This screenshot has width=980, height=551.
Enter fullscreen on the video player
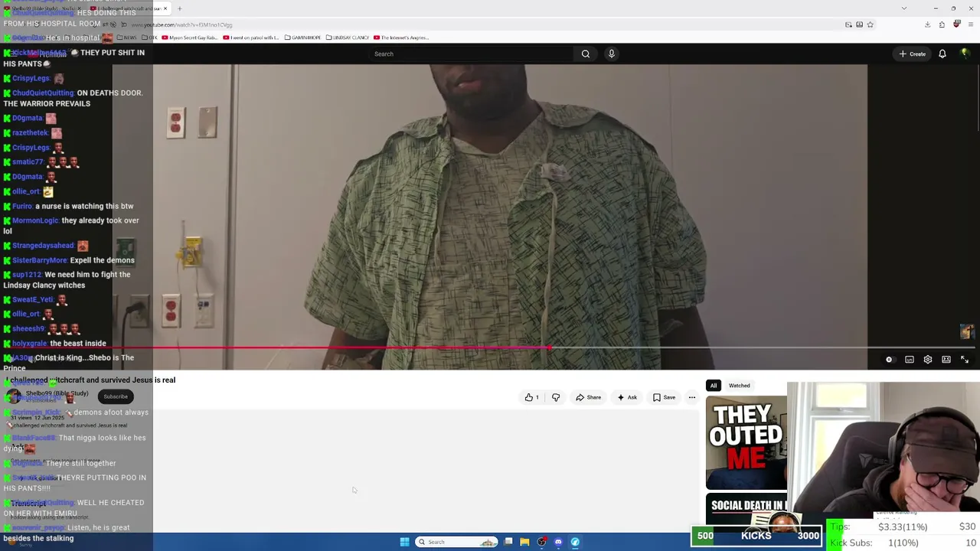[x=965, y=360]
